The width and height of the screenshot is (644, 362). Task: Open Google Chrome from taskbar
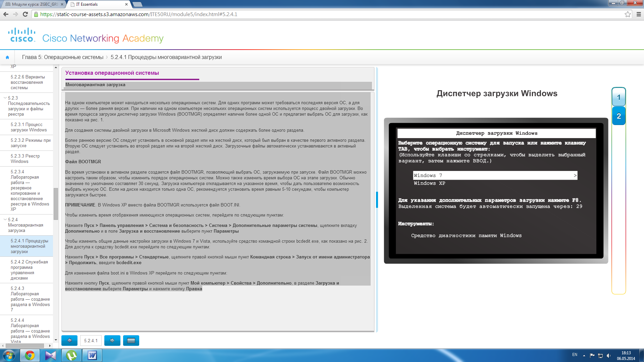tap(30, 355)
